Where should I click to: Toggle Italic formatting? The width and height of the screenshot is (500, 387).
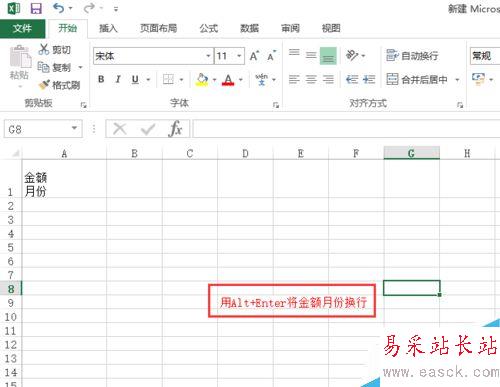pos(118,79)
